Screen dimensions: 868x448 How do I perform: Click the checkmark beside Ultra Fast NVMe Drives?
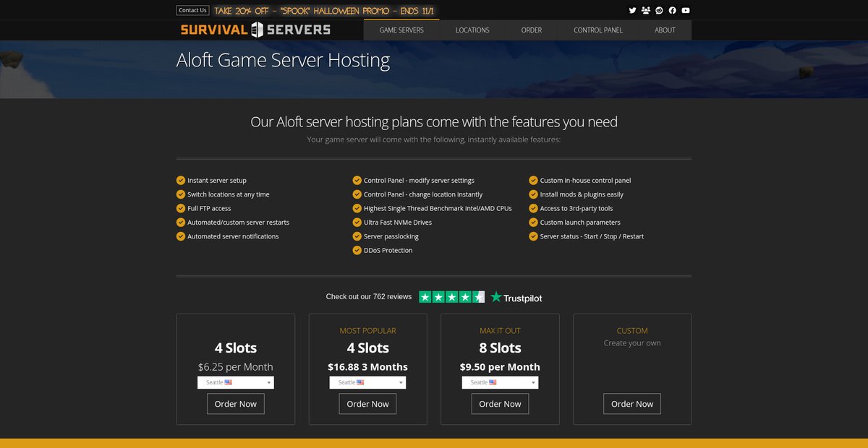[357, 223]
